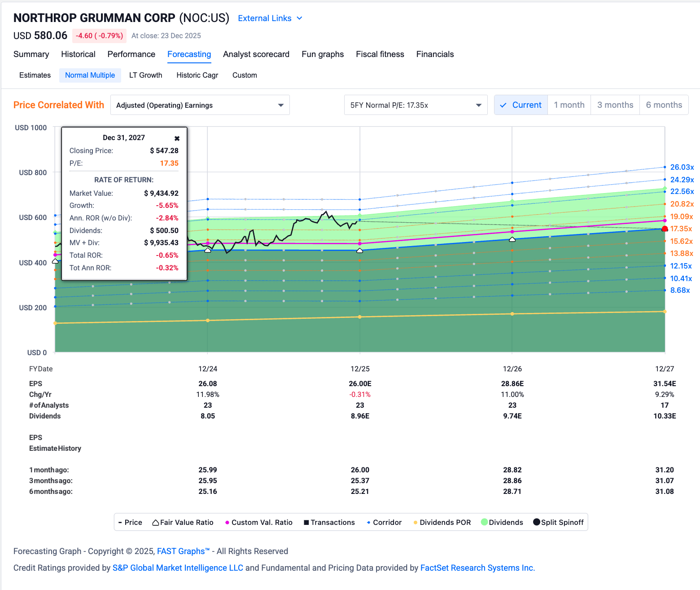Click the Split Spinoff black circle legend icon
Screen dimensions: 700x590
pos(536,522)
